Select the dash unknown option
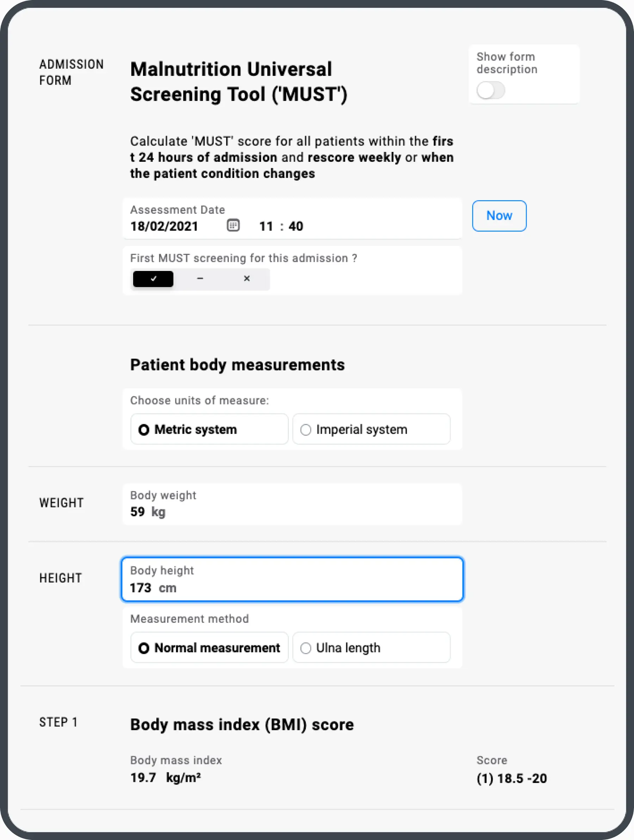This screenshot has height=840, width=634. pyautogui.click(x=200, y=279)
